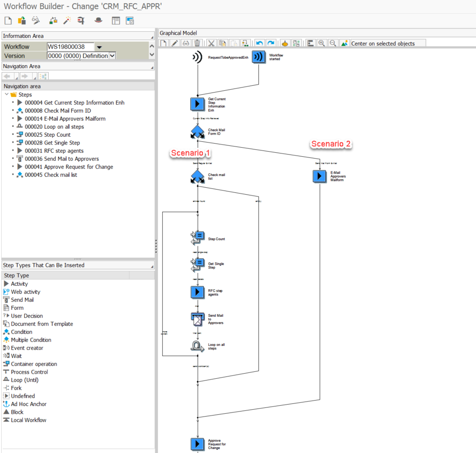Open the forward navigation arrow dropdown

(35, 78)
